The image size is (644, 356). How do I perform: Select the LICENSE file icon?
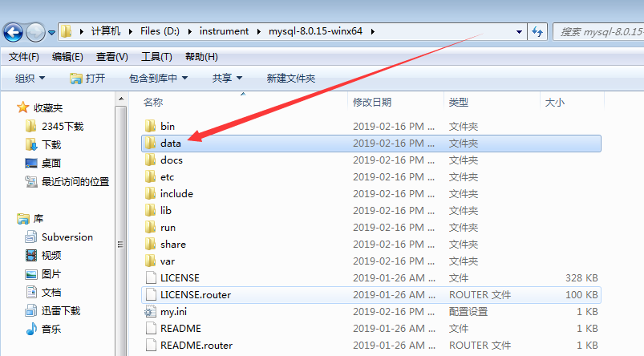tap(151, 277)
